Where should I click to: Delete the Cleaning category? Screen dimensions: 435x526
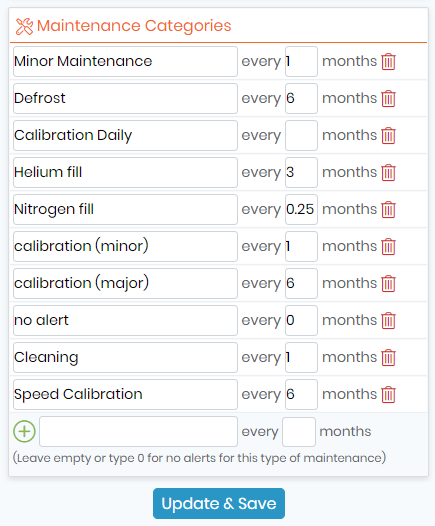click(388, 358)
